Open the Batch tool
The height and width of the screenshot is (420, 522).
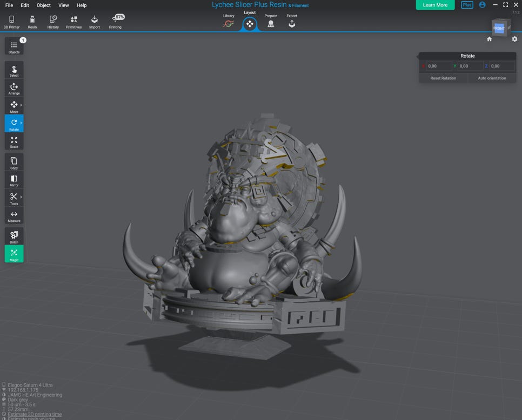(14, 236)
